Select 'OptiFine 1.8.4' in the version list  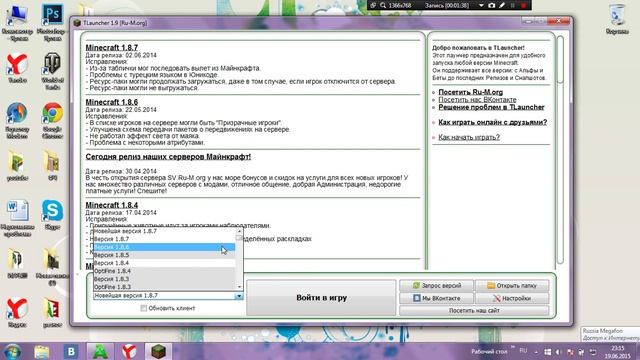pos(164,271)
